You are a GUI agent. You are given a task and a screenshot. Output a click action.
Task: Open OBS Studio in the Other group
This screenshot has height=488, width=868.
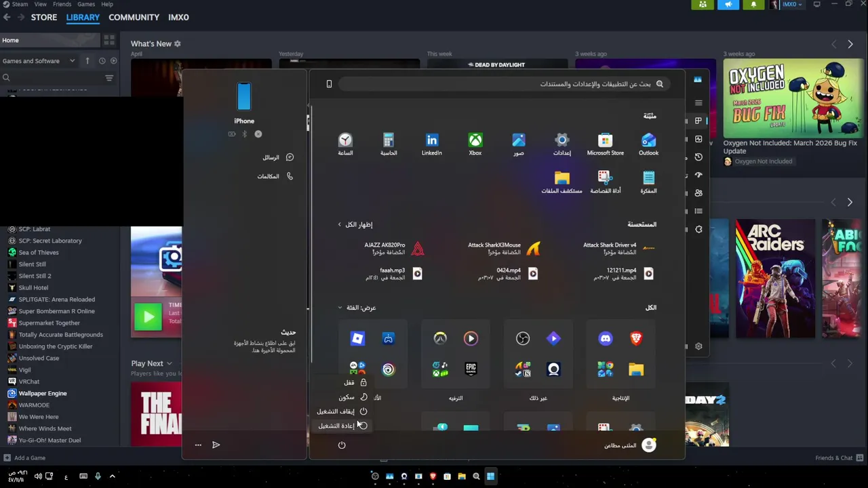(x=523, y=338)
